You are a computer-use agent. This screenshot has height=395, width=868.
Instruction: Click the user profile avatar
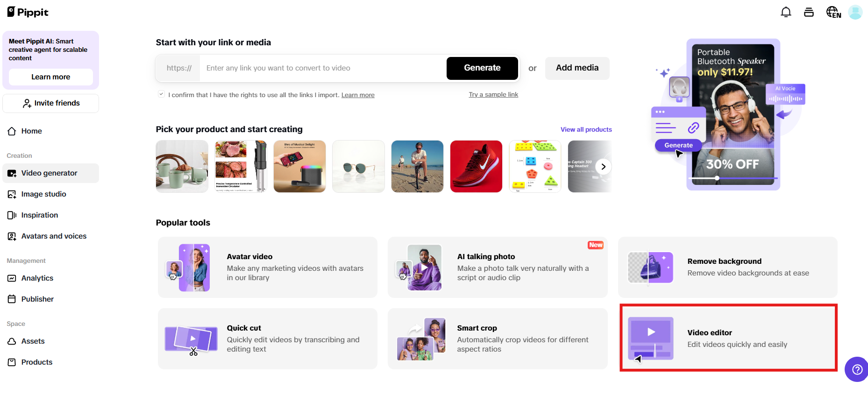(x=855, y=12)
